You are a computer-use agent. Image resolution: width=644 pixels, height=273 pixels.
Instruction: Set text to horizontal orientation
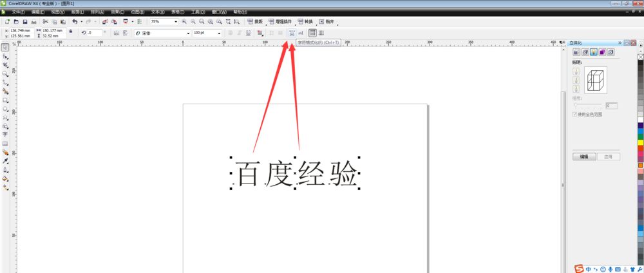(x=312, y=33)
